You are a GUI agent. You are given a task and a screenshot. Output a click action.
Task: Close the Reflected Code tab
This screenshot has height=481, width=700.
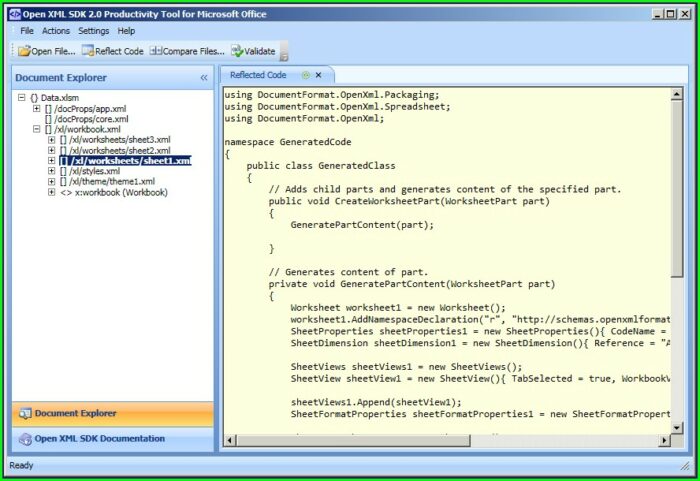pos(318,75)
